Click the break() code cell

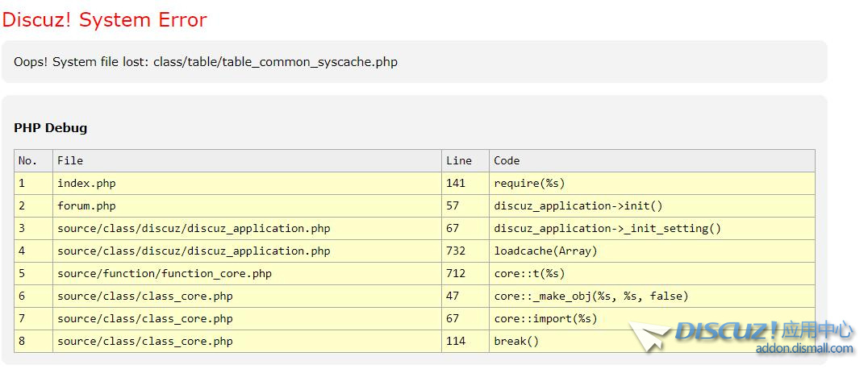coord(516,342)
